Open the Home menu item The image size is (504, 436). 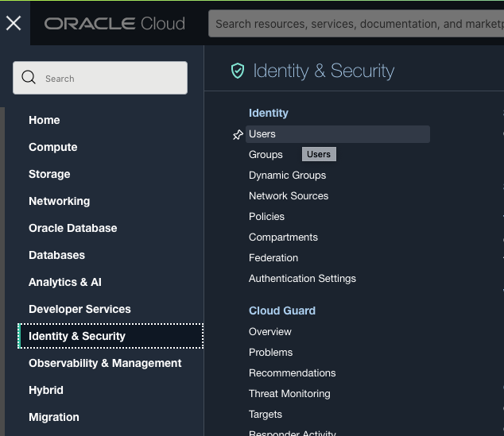point(45,120)
